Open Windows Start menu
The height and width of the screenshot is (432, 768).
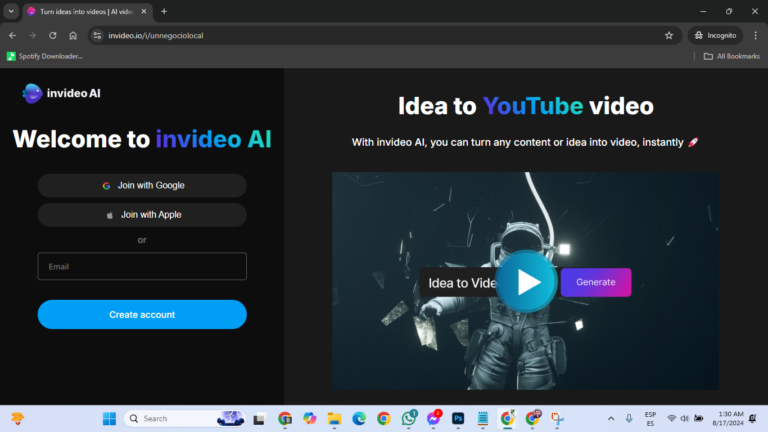pyautogui.click(x=109, y=419)
